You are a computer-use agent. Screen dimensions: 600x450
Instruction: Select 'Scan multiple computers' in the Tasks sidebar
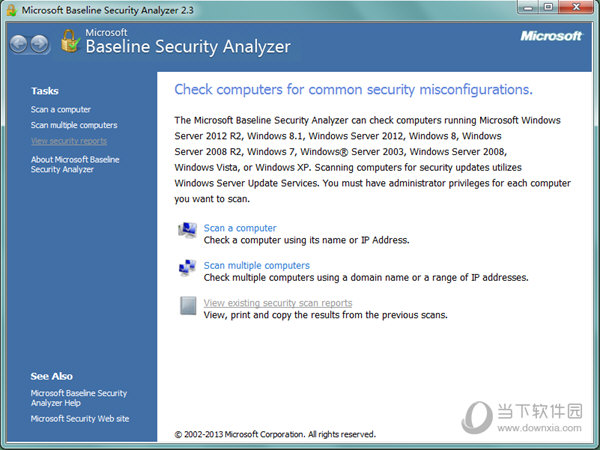74,125
